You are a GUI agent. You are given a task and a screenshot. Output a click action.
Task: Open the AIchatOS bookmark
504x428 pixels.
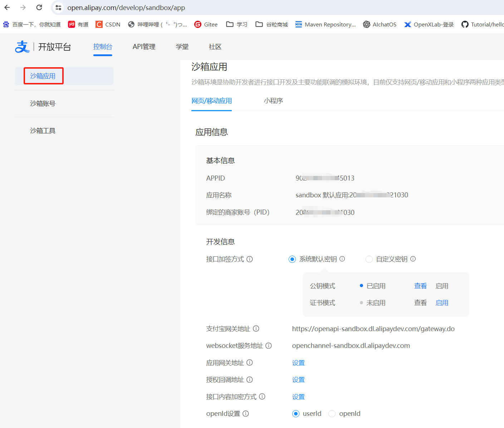pyautogui.click(x=380, y=24)
